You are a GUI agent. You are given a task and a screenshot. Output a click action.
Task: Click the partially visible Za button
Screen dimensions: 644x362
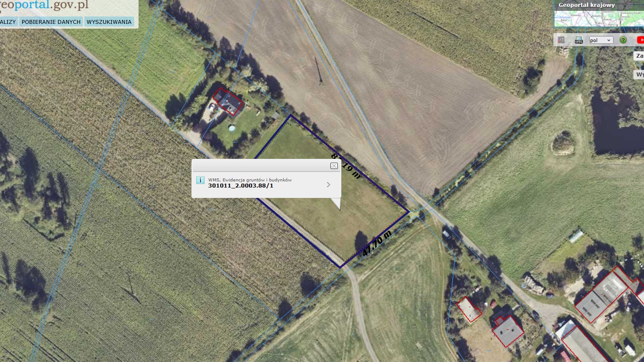(x=639, y=56)
